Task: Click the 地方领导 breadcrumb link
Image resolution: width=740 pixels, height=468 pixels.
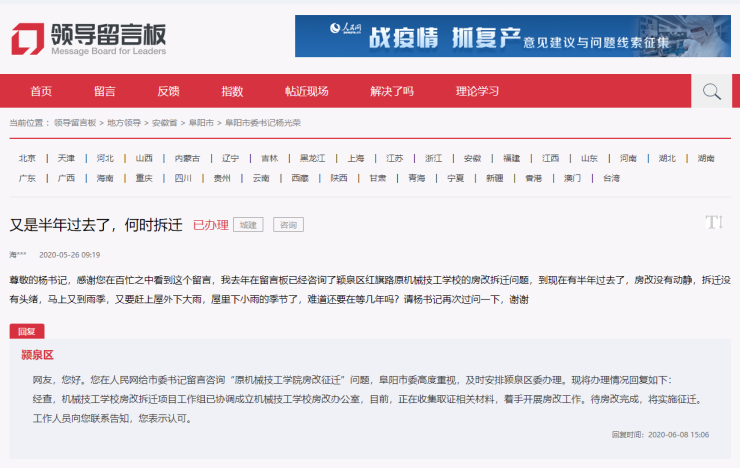Action: click(124, 123)
